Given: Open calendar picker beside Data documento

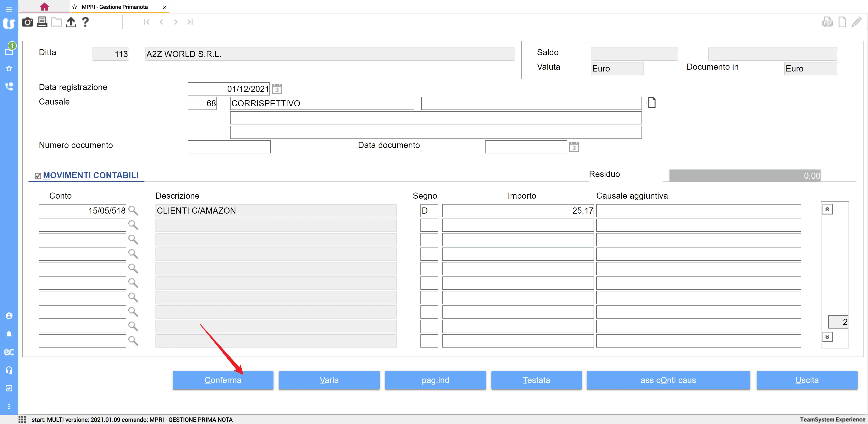Looking at the screenshot, I should 574,147.
